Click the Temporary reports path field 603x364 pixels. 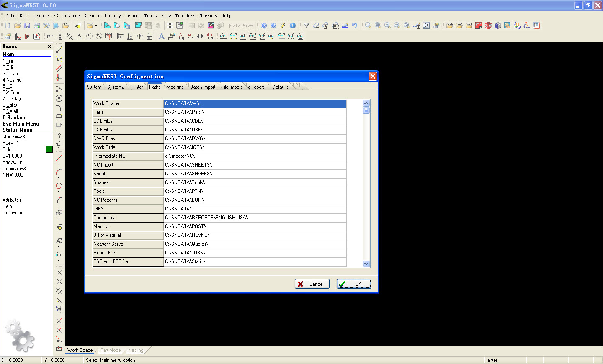click(255, 218)
